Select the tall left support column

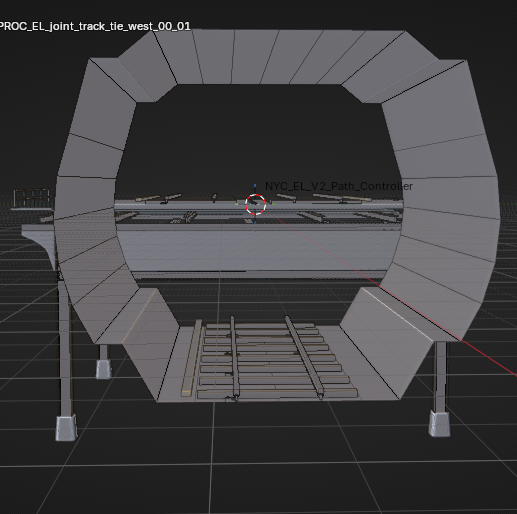click(x=65, y=347)
